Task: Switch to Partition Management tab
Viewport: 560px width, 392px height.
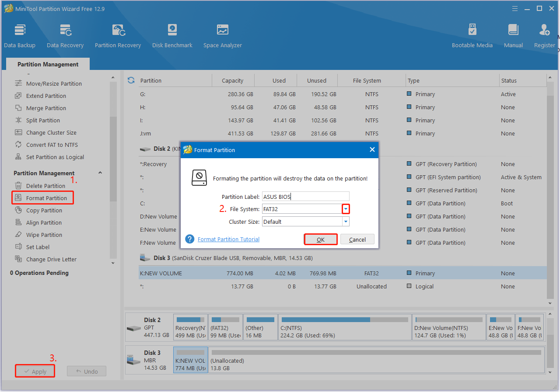Action: coord(48,64)
